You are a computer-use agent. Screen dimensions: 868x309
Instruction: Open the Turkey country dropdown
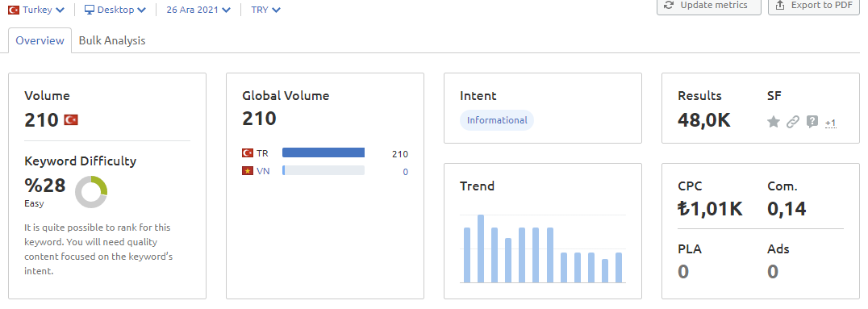(36, 10)
